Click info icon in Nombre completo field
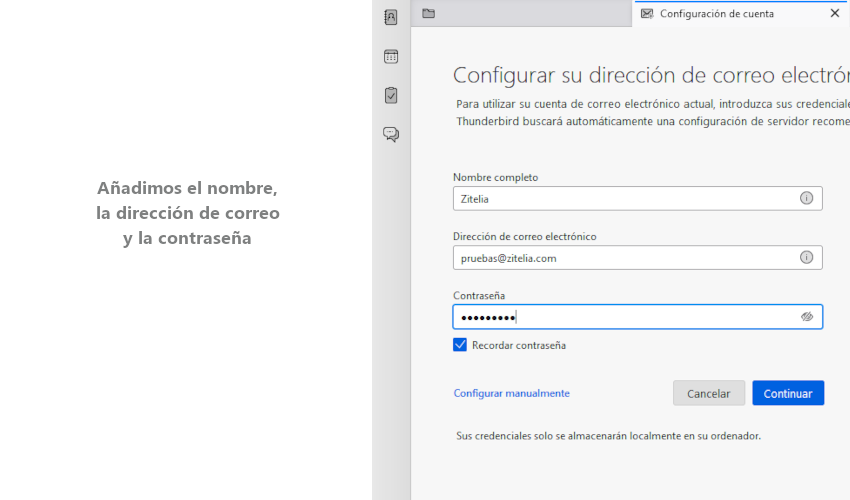 pos(807,198)
